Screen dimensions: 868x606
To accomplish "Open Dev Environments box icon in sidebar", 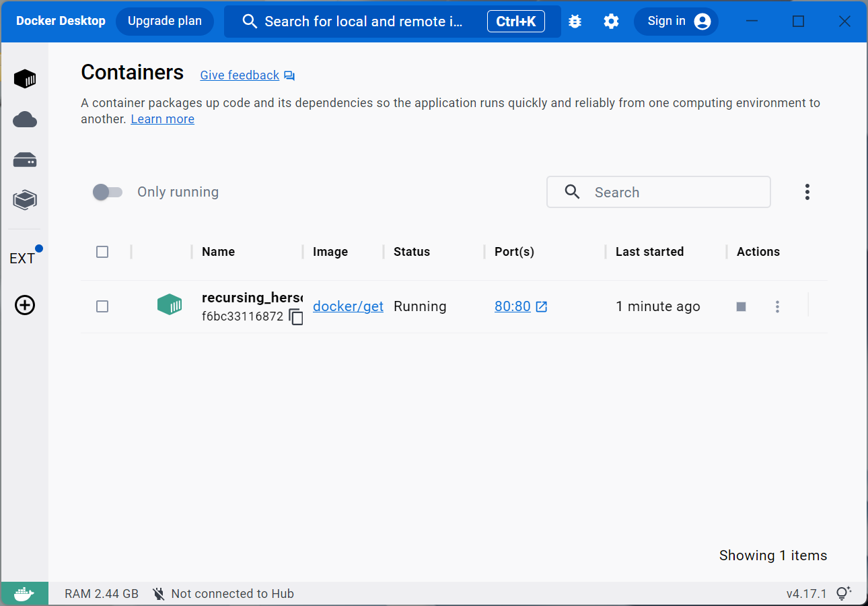I will (x=25, y=200).
